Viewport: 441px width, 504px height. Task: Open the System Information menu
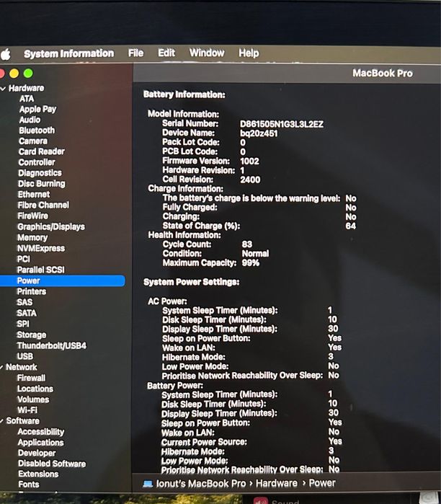pos(68,53)
